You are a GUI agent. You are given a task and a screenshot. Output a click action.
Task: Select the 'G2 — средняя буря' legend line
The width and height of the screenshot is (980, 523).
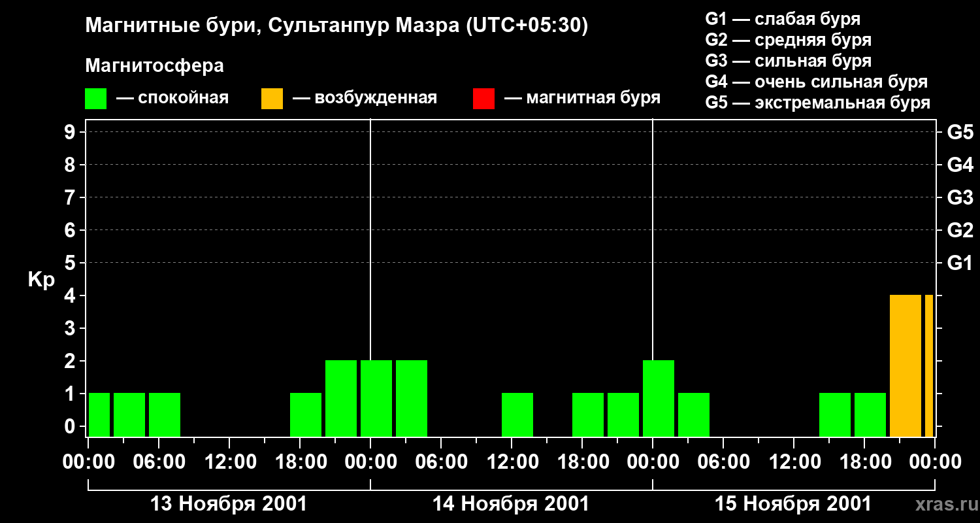[789, 40]
